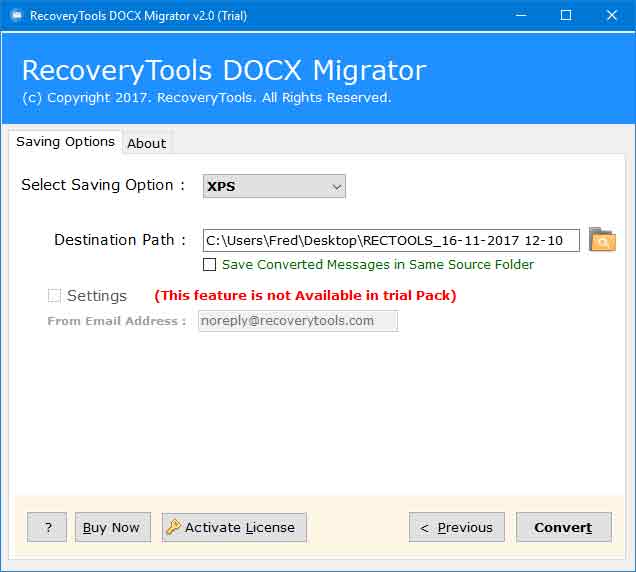Image resolution: width=636 pixels, height=572 pixels.
Task: Enable Save Converted Messages in Same Source Folder
Action: point(209,264)
